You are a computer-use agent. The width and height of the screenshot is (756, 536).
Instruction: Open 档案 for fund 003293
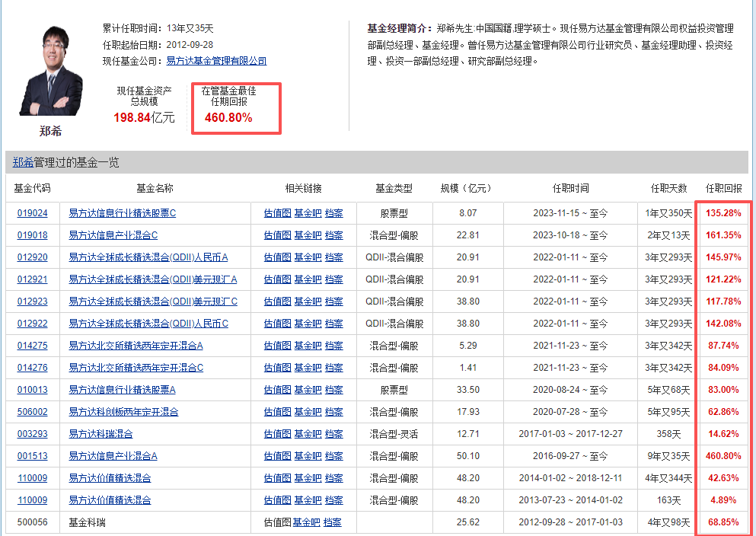coord(333,434)
